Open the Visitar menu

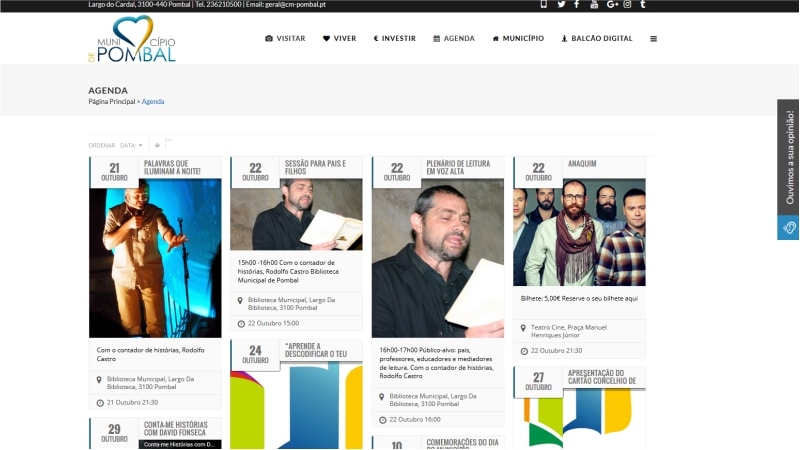[x=285, y=38]
